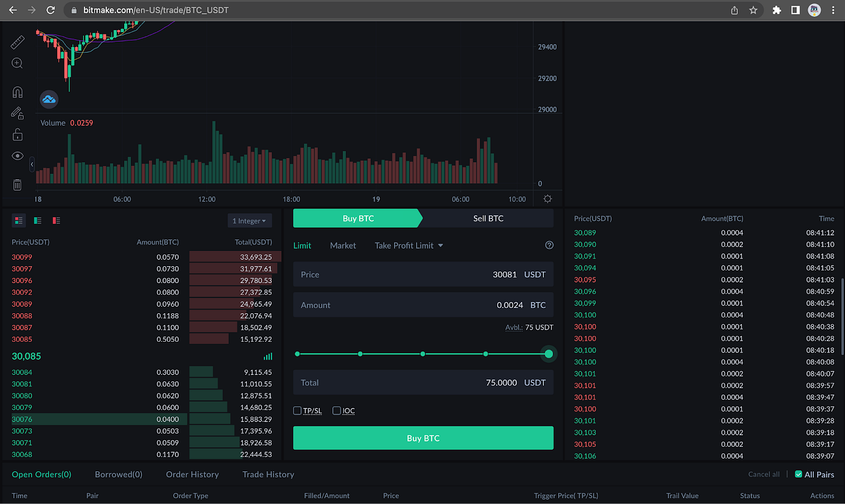Image resolution: width=845 pixels, height=504 pixels.
Task: Toggle lock all drawings padlock
Action: coord(17,134)
